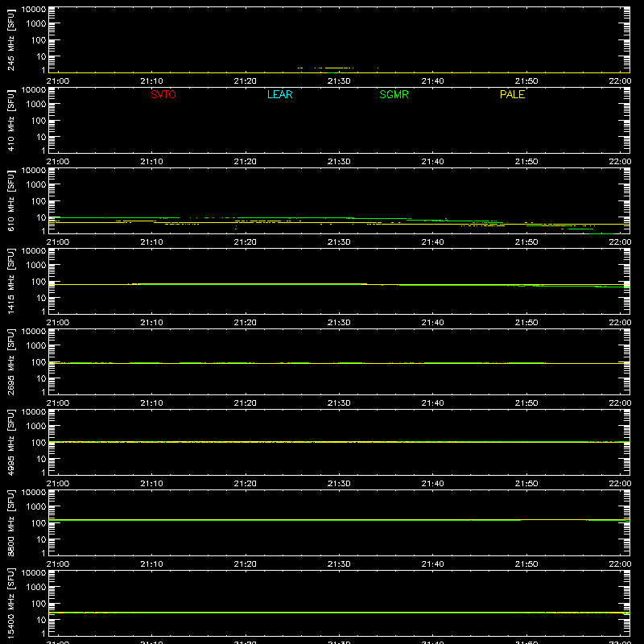The width and height of the screenshot is (644, 644).
Task: Click the 21:00 label under the 8800 MHz plot
Action: coord(57,564)
